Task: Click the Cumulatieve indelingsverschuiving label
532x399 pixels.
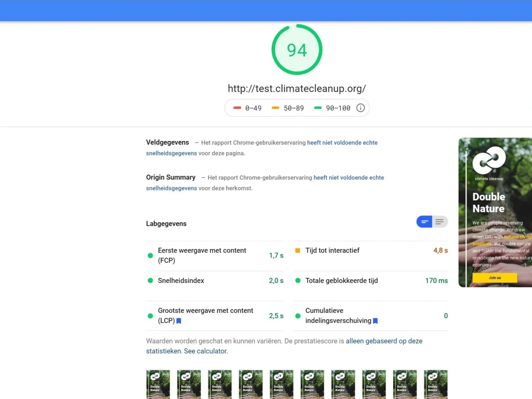Action: [x=338, y=315]
